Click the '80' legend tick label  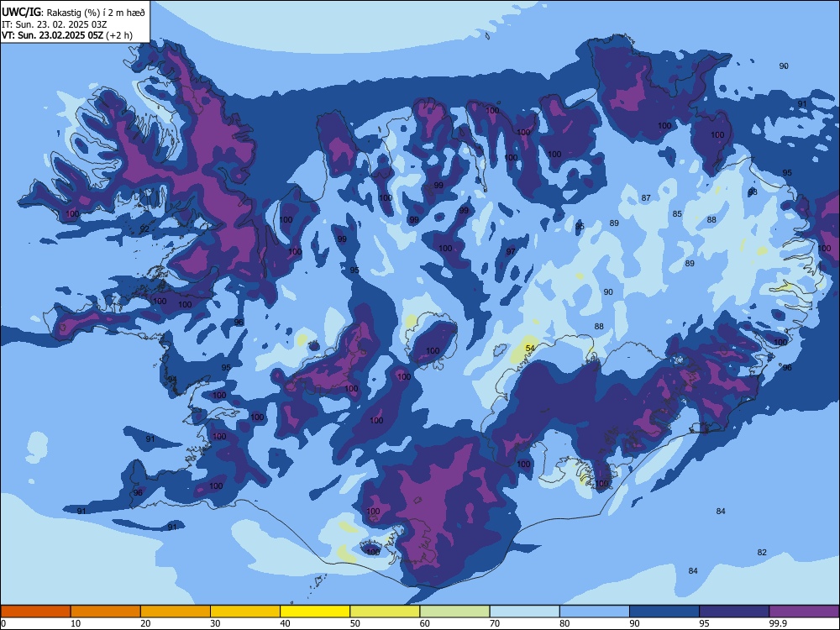tap(564, 623)
